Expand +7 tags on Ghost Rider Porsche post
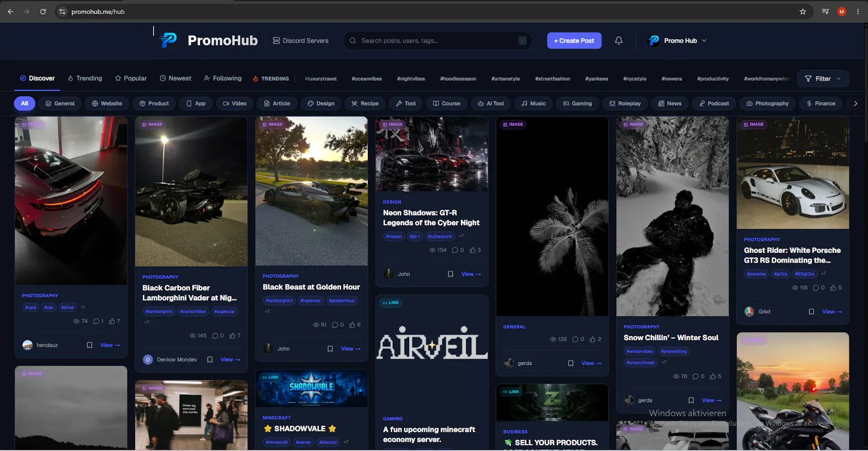Viewport: 868px width, 451px height. click(824, 274)
